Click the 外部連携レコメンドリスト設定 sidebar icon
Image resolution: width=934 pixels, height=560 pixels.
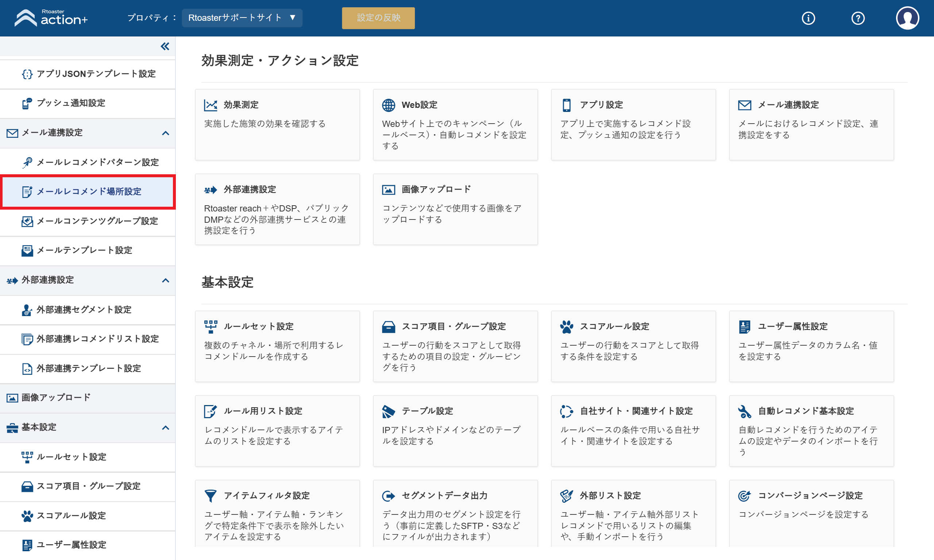coord(27,339)
